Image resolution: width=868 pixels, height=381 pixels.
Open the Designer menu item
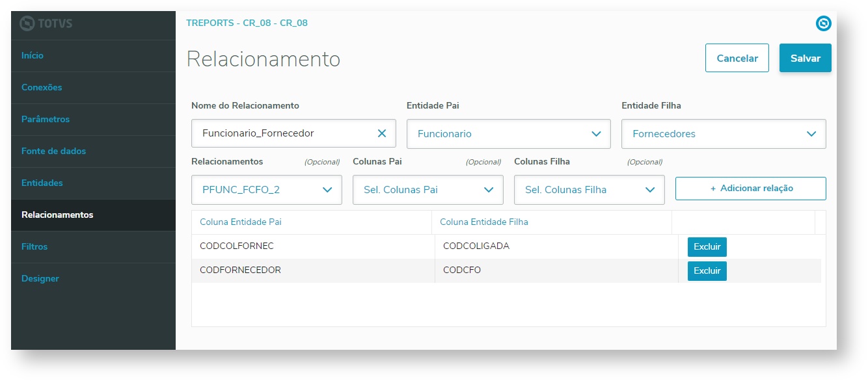click(40, 279)
